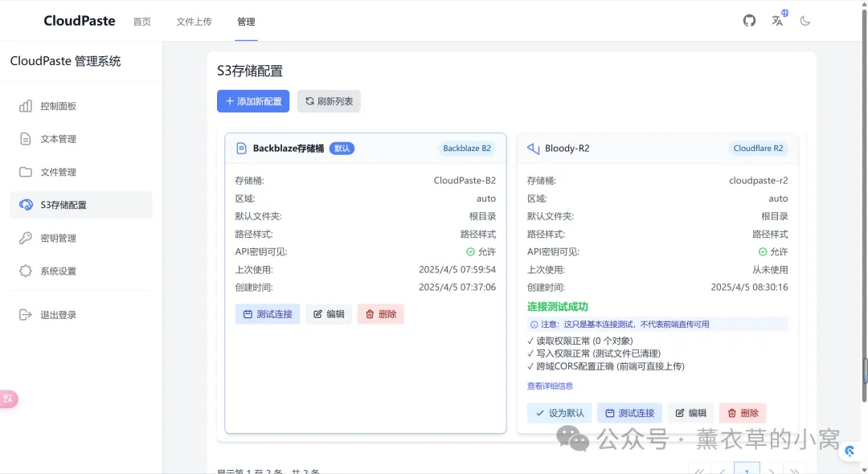
Task: Click the 从未使用 value in Bloody-R2
Action: click(770, 269)
